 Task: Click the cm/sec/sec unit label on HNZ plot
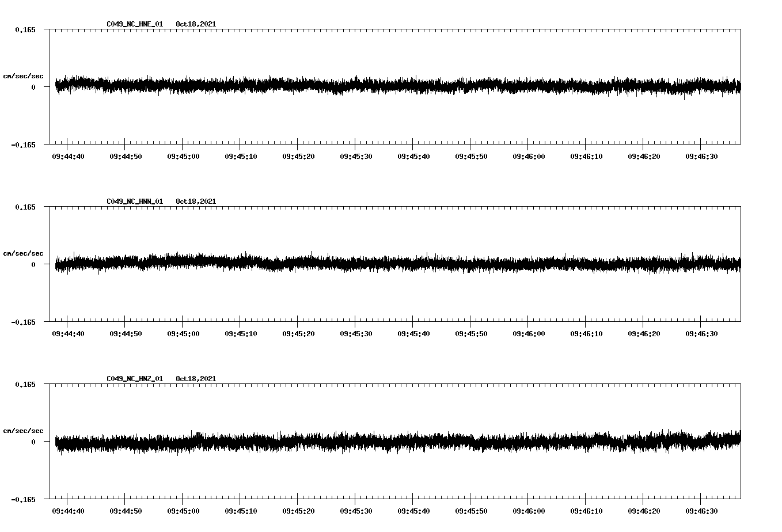pos(23,431)
